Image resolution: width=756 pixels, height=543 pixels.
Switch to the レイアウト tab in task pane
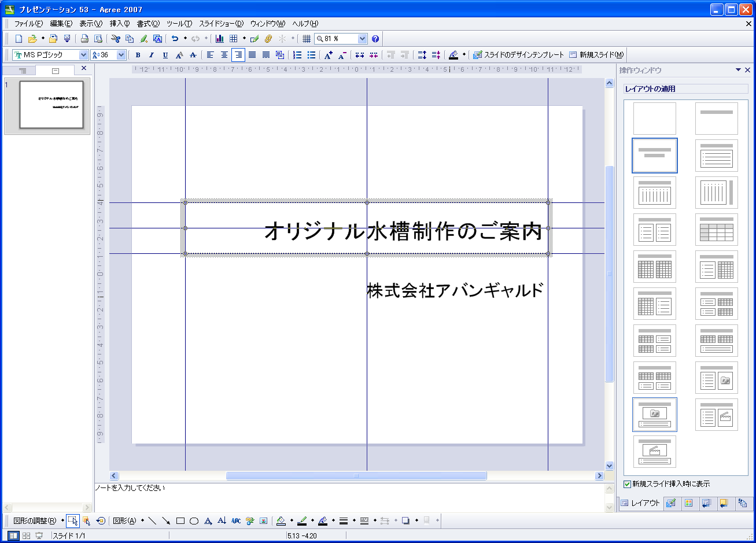click(x=640, y=503)
